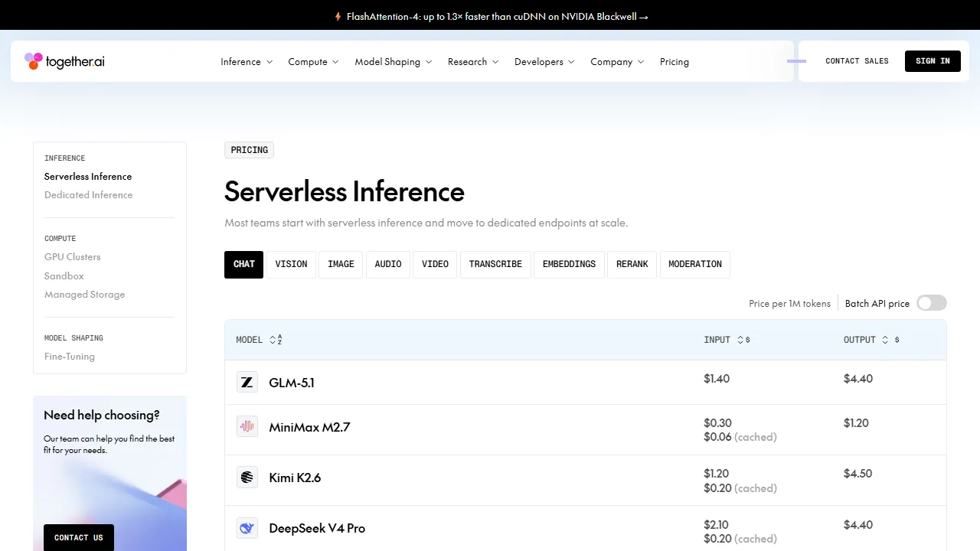The height and width of the screenshot is (551, 980).
Task: Open GPU Clusters in sidebar
Action: [73, 257]
